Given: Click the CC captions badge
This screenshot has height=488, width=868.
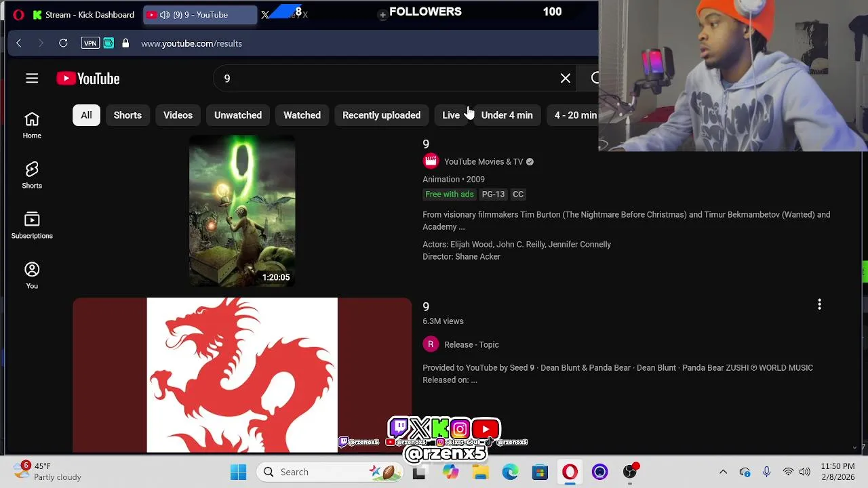Looking at the screenshot, I should (x=518, y=195).
